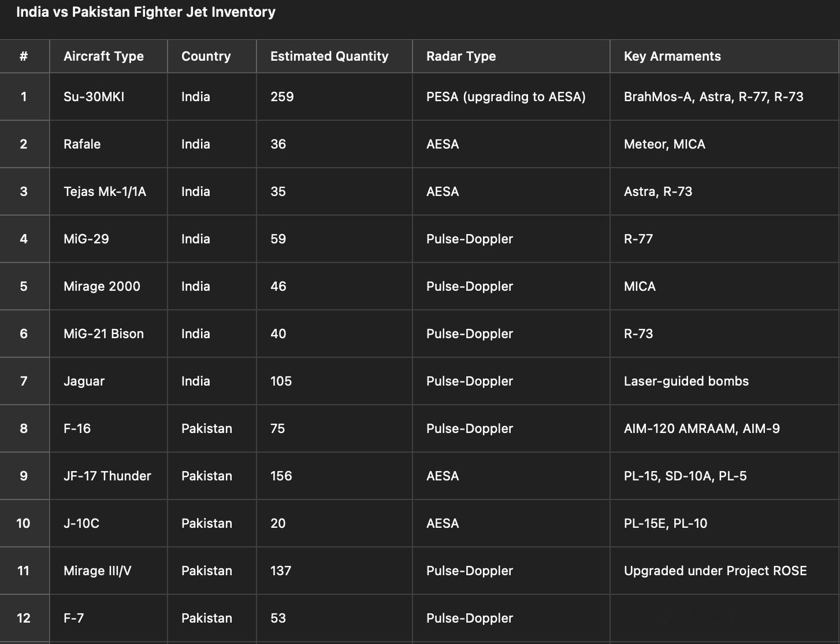
Task: Select the Su-30MKI aircraft cell
Action: coord(109,97)
